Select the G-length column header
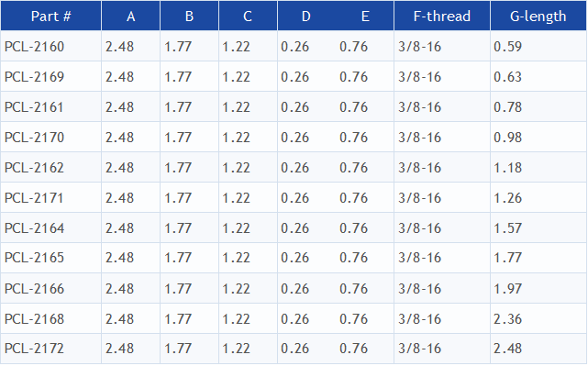Viewport: 588px width, 366px height. pos(538,17)
